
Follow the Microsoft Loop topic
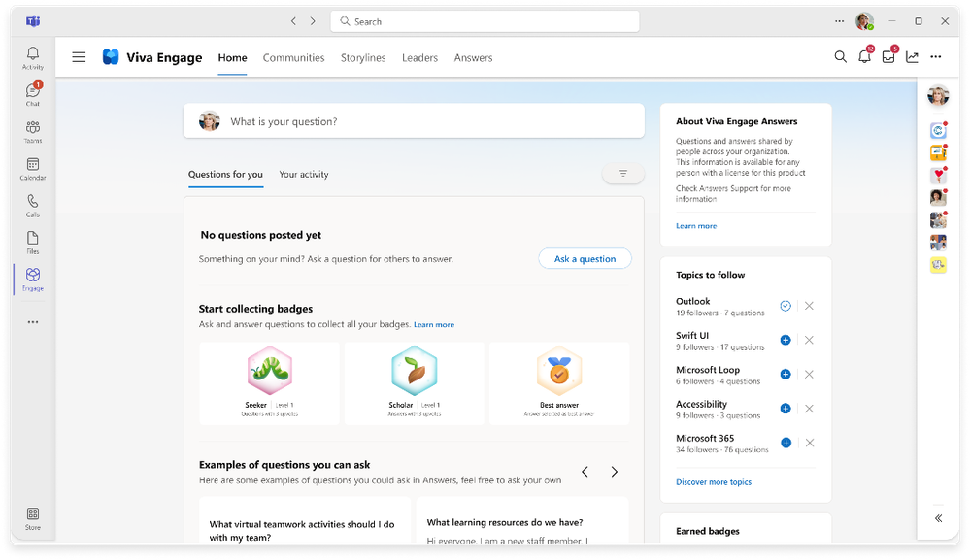[x=786, y=374]
